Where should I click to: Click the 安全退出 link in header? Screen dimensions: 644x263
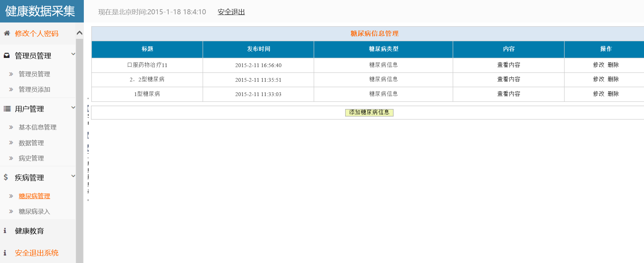click(231, 12)
